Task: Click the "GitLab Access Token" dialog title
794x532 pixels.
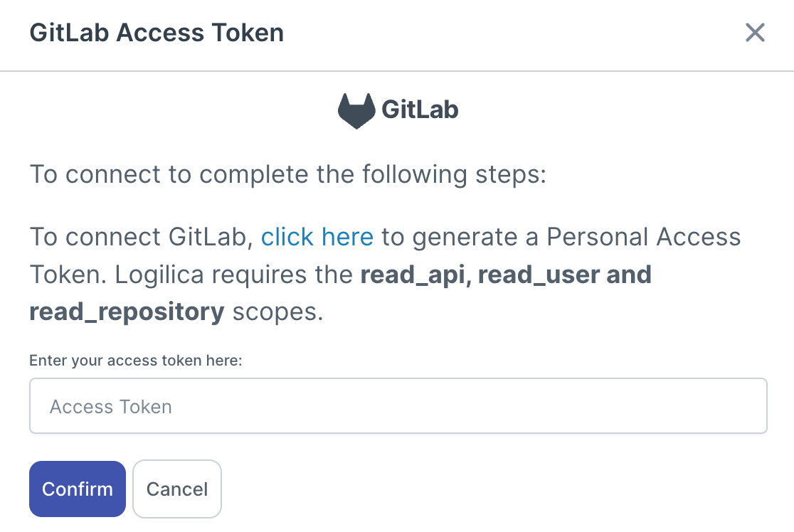Action: pos(157,33)
